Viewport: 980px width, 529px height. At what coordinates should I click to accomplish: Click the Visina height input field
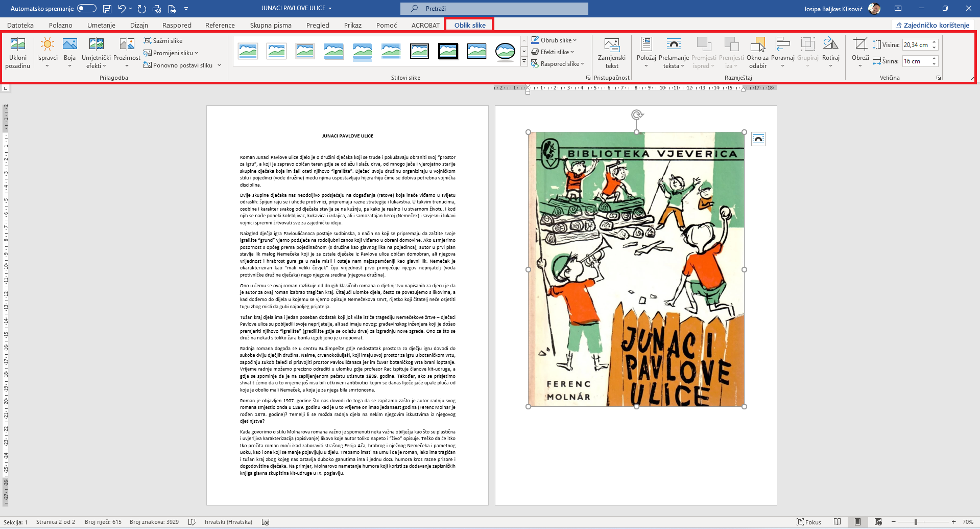917,45
